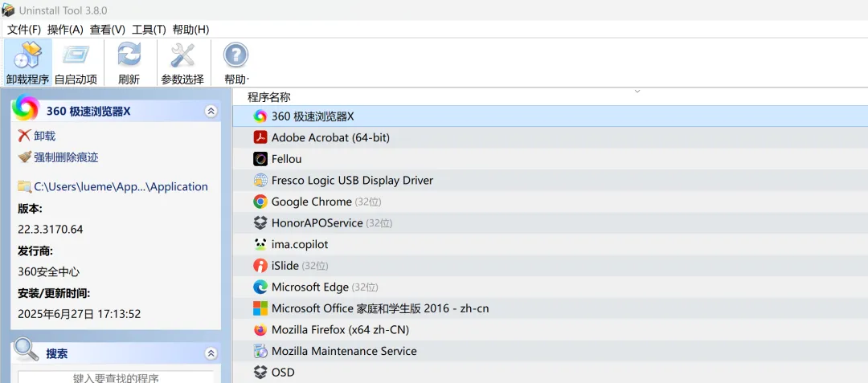Click version number 22.3.3170.64

[x=51, y=230]
